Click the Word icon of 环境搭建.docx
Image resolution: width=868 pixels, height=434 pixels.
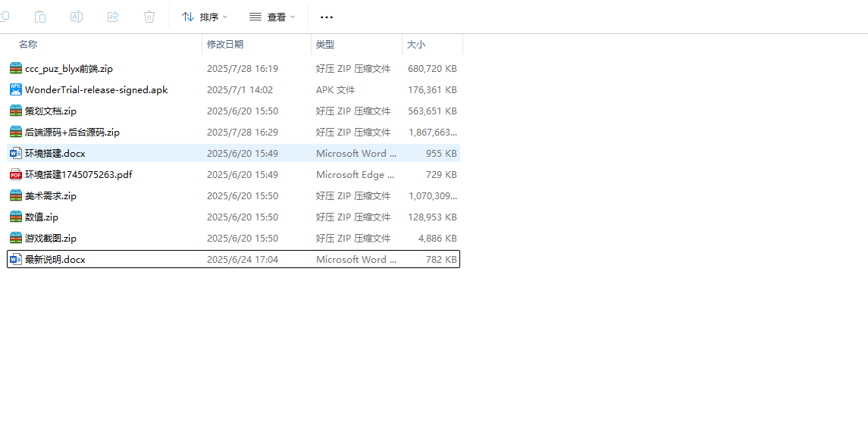(x=16, y=153)
